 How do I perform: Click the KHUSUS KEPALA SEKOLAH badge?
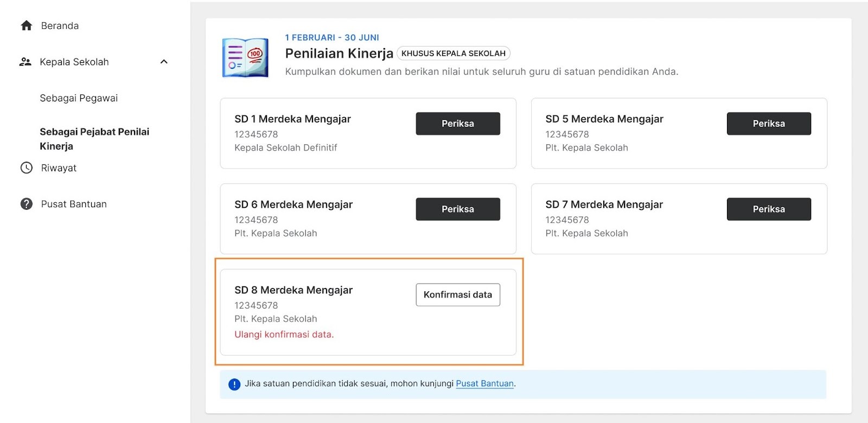pos(454,53)
